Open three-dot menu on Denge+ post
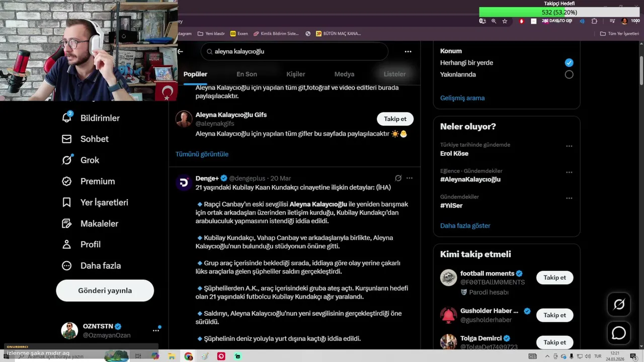 [410, 178]
